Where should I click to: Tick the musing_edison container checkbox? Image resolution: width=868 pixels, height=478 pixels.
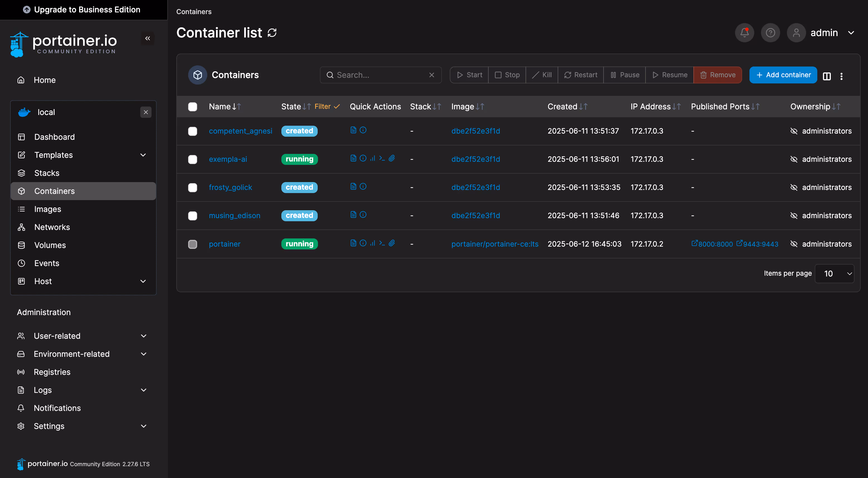point(192,216)
